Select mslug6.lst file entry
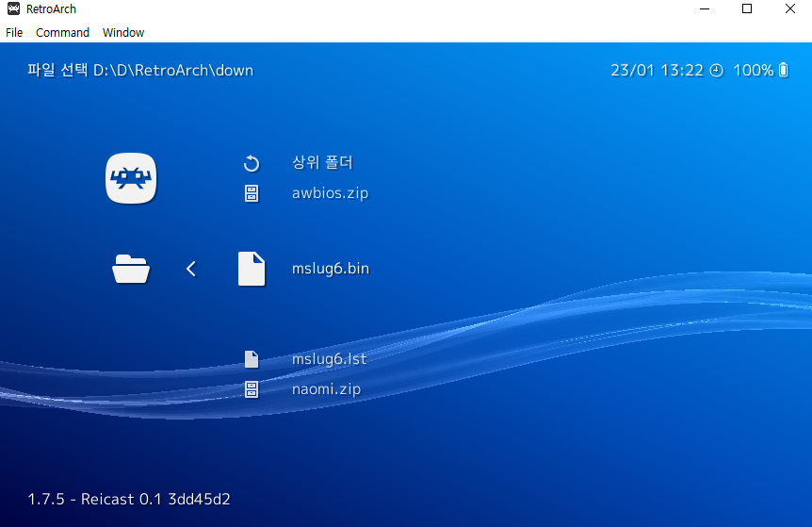The height and width of the screenshot is (527, 812). pos(330,358)
